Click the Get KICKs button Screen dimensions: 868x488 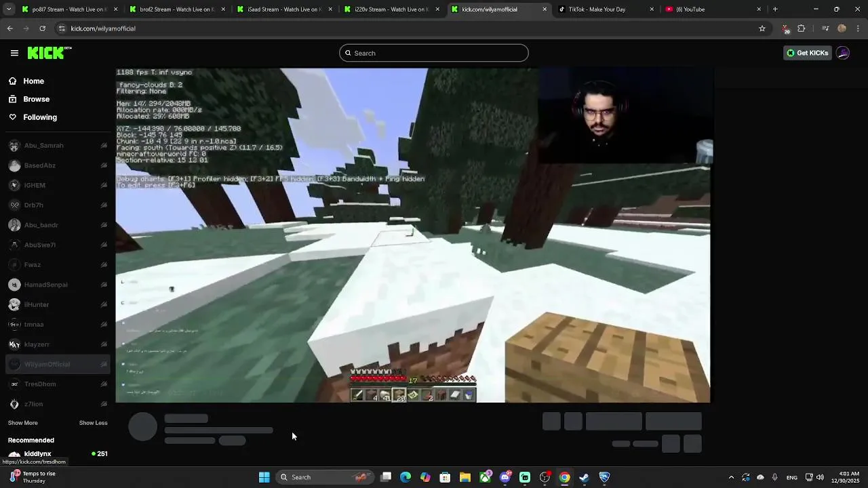[807, 53]
